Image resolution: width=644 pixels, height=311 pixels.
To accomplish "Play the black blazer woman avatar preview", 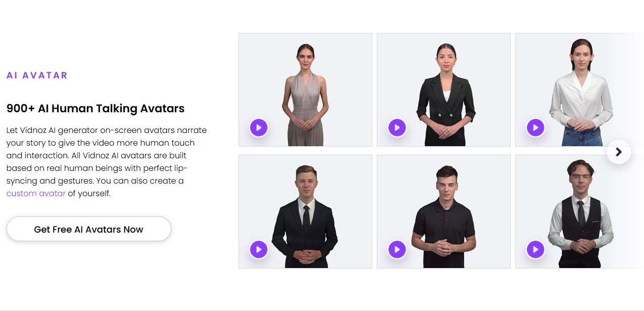I will [397, 127].
